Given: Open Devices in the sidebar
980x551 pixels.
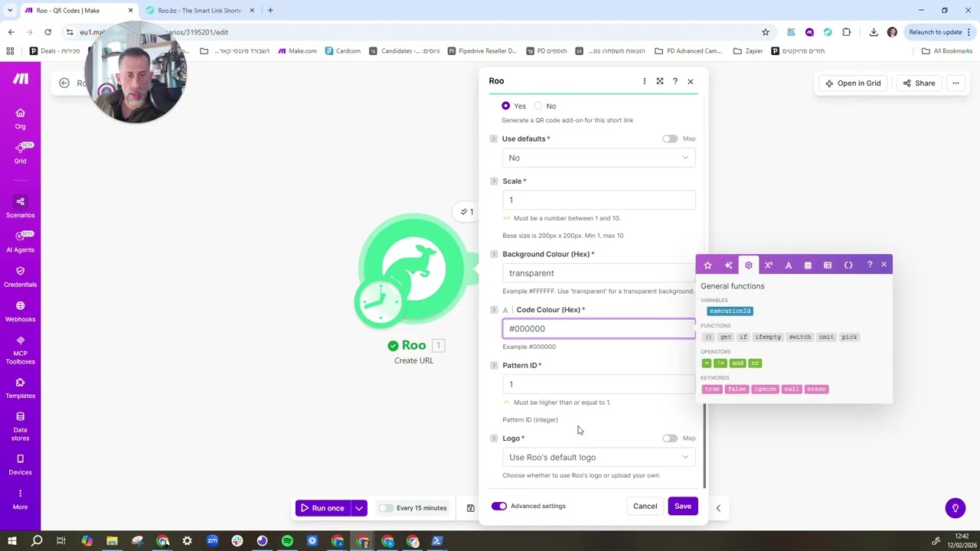Looking at the screenshot, I should click(x=20, y=465).
